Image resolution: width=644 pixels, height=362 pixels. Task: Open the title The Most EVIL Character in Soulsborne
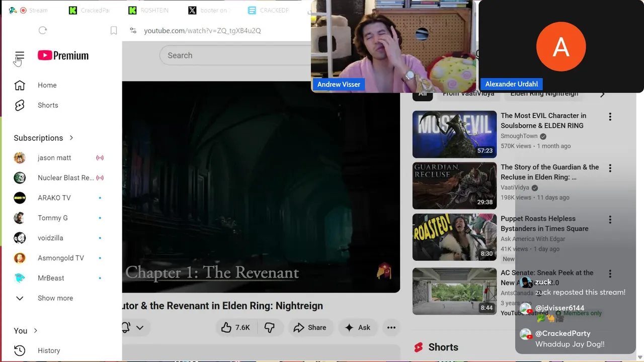[543, 121]
